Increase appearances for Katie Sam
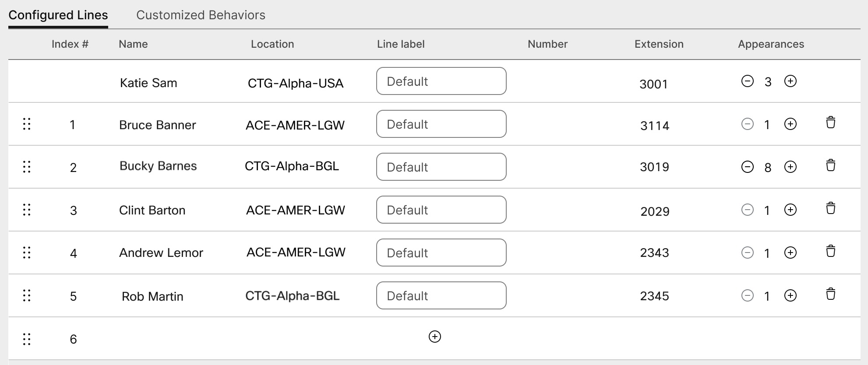This screenshot has width=868, height=365. coord(790,81)
